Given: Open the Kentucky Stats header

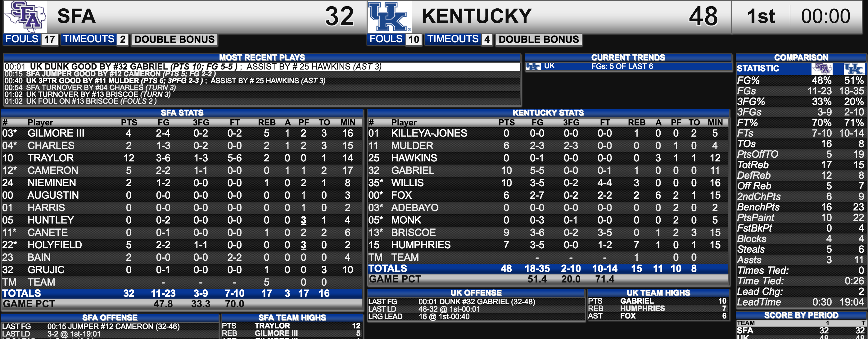Looking at the screenshot, I should point(548,113).
